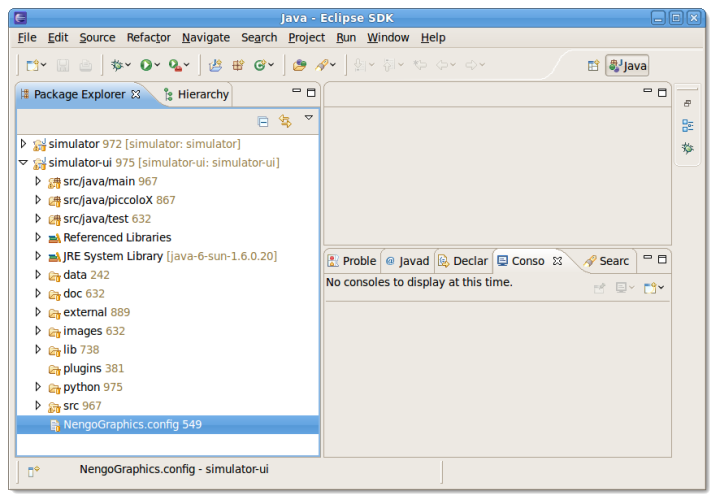Screen dimensions: 720x504
Task: Expand the src/java/test source folder
Action: point(38,218)
